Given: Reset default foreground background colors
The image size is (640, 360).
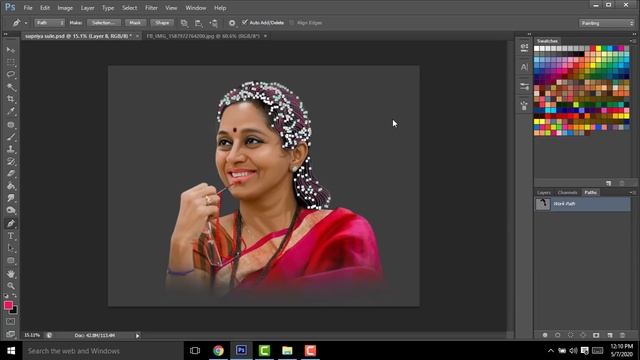Looking at the screenshot, I should (x=6, y=296).
